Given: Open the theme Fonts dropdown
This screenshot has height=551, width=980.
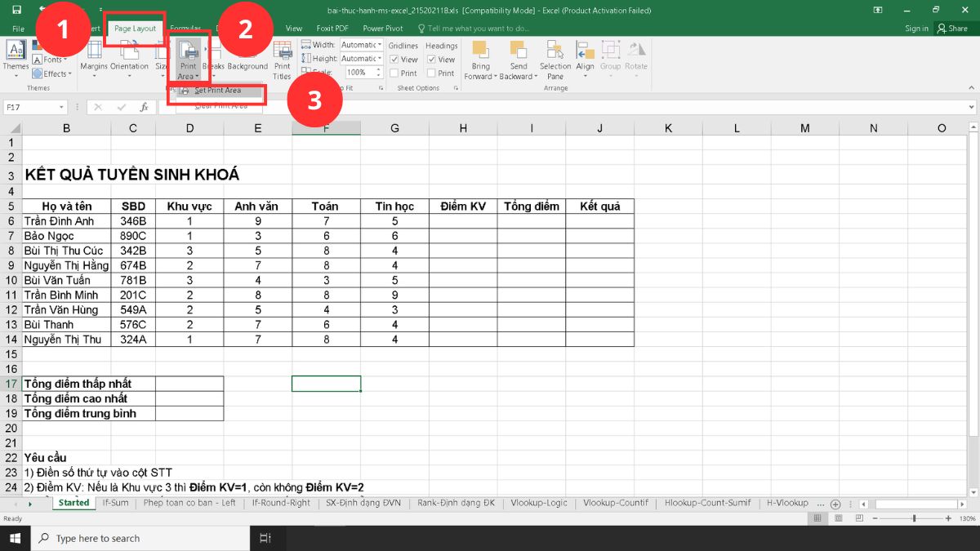Looking at the screenshot, I should tap(54, 60).
